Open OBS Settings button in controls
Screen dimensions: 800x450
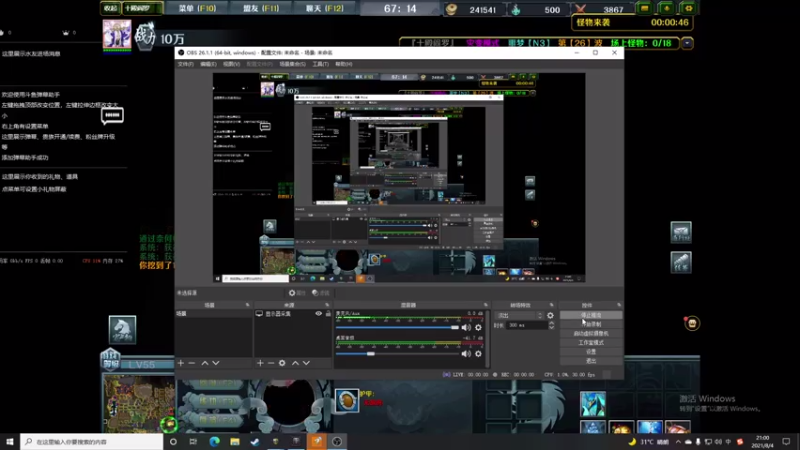click(591, 352)
